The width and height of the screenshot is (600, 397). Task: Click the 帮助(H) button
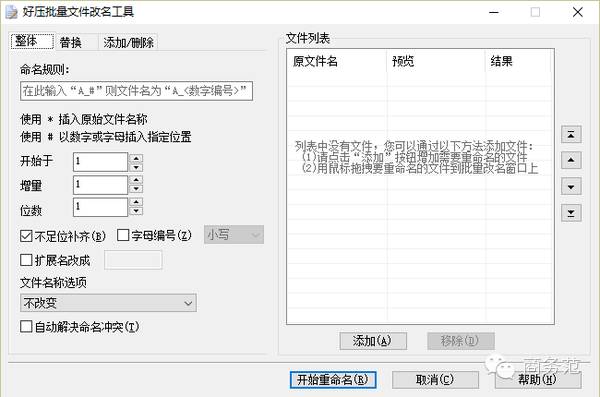(x=538, y=380)
